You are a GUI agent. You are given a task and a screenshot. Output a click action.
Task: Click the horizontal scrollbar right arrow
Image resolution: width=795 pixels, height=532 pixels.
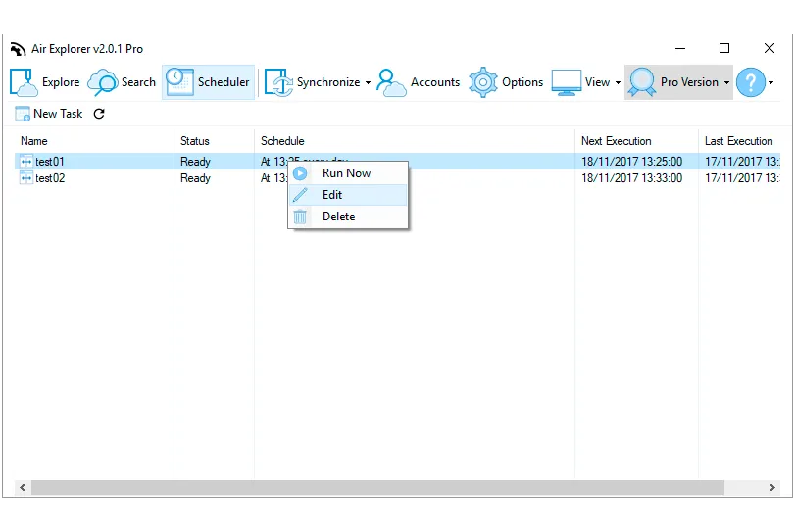[771, 487]
